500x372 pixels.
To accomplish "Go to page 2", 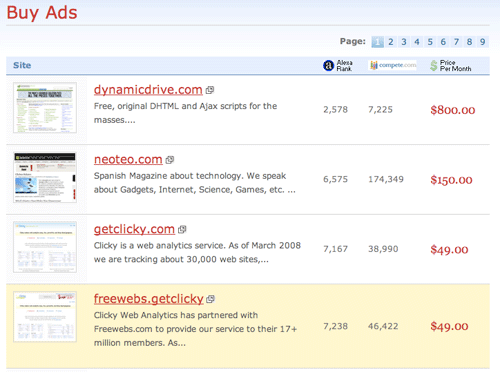I will pos(391,42).
